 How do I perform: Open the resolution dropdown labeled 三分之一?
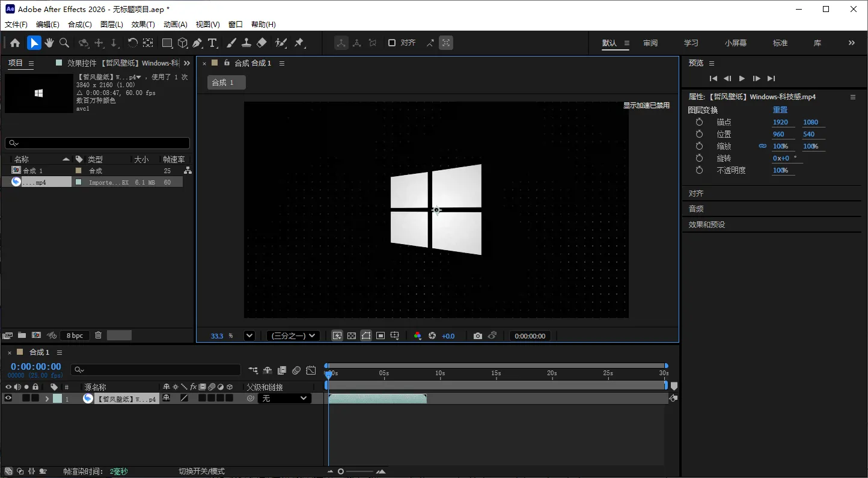coord(293,336)
